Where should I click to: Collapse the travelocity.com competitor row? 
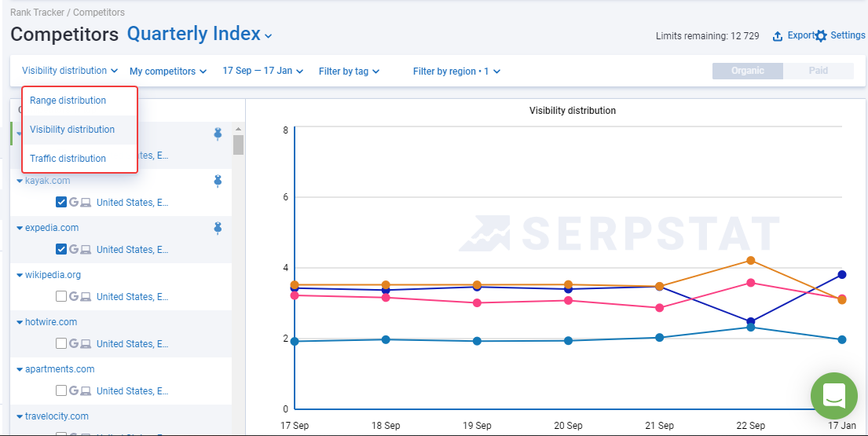pyautogui.click(x=20, y=416)
